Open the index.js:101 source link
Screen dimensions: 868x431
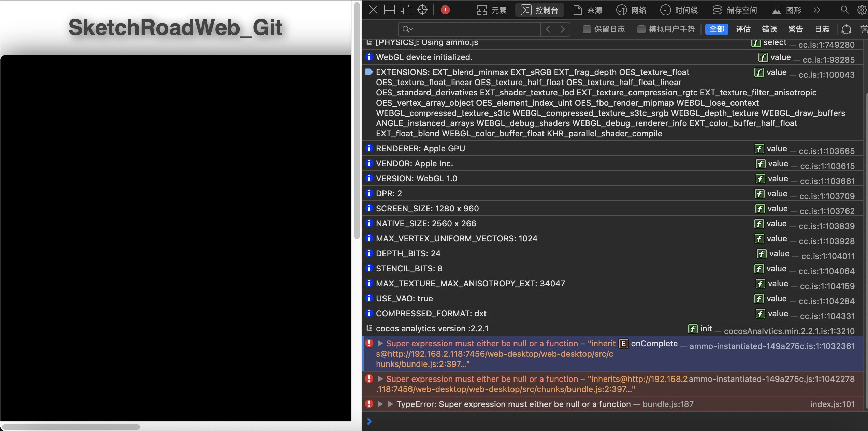[832, 404]
